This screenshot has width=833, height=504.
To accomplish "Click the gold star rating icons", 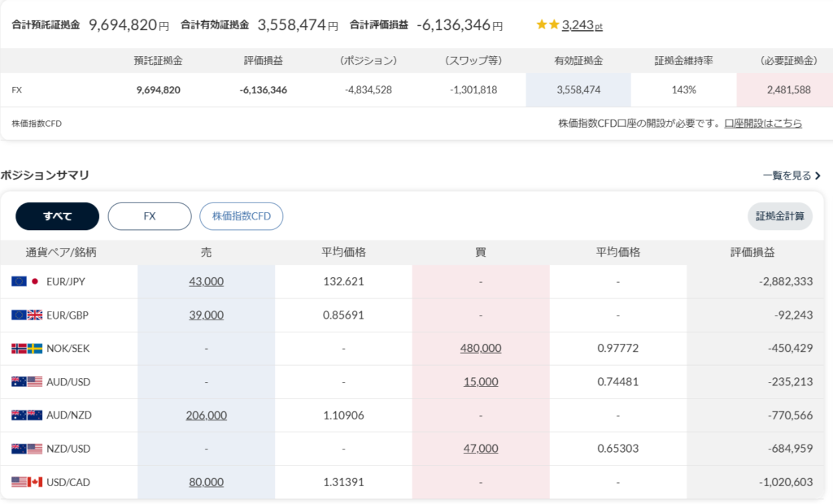I will pyautogui.click(x=547, y=25).
